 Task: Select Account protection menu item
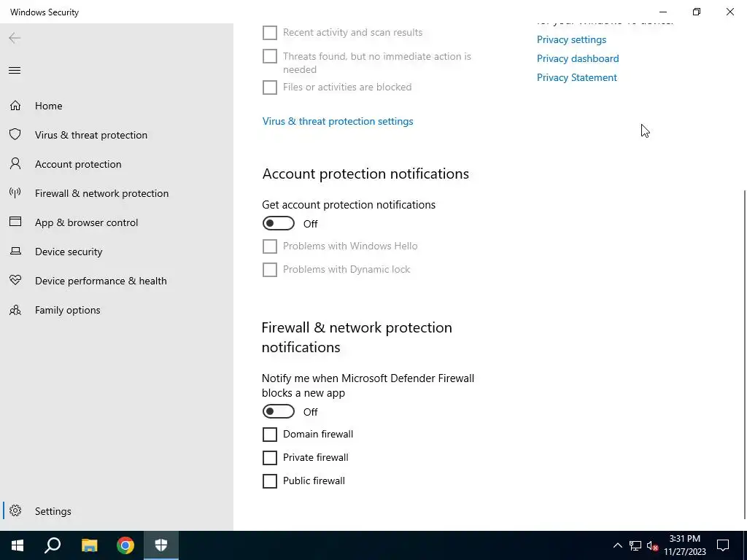tap(117, 164)
